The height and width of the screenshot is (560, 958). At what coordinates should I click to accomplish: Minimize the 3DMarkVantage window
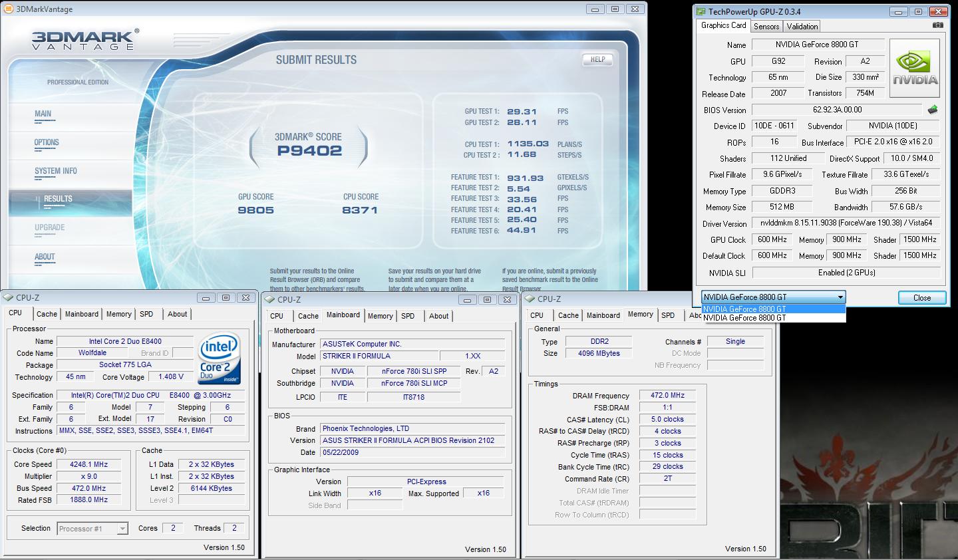[x=595, y=9]
